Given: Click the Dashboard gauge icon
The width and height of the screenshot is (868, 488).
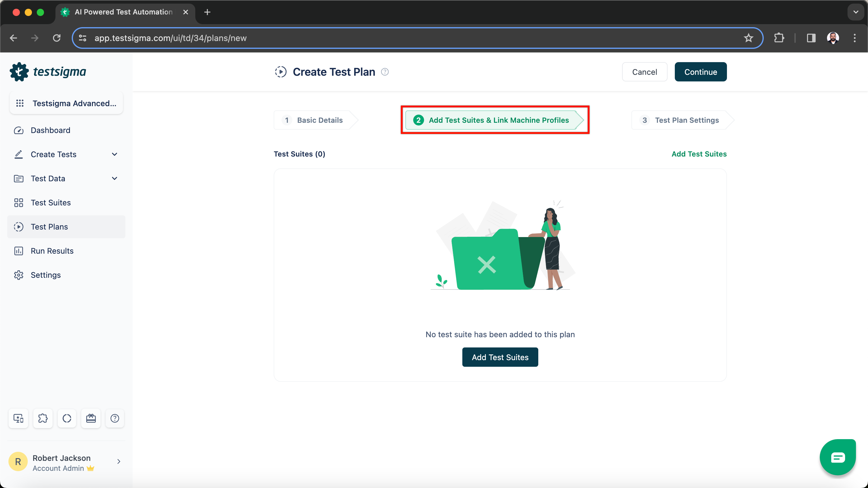Looking at the screenshot, I should tap(18, 130).
